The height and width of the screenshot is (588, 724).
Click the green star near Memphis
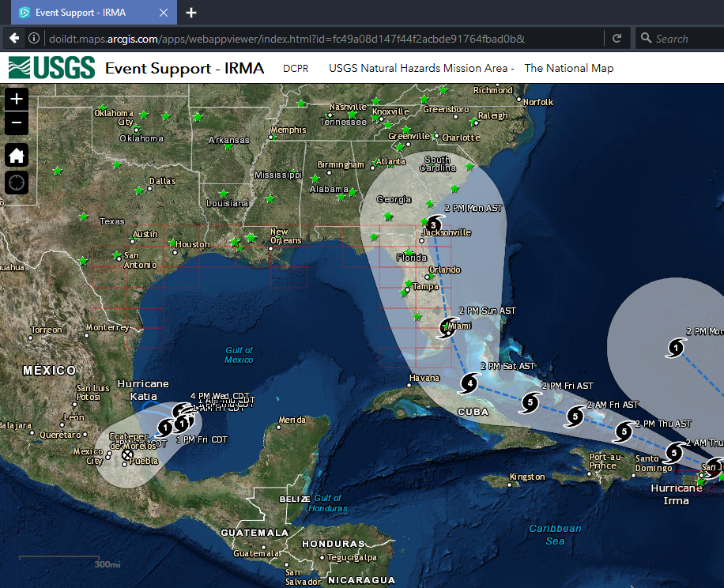pyautogui.click(x=273, y=137)
